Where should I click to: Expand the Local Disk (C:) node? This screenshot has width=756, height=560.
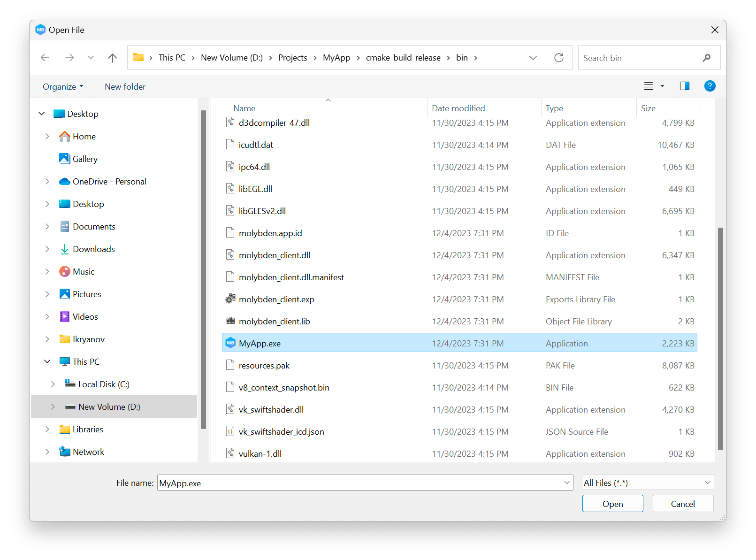(x=53, y=384)
